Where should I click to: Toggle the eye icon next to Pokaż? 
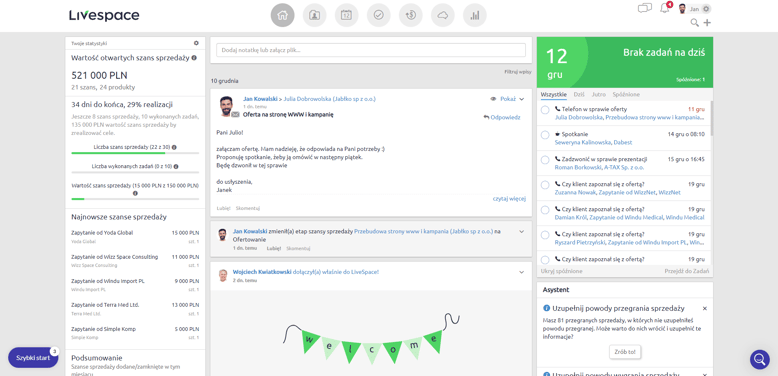[x=493, y=99]
